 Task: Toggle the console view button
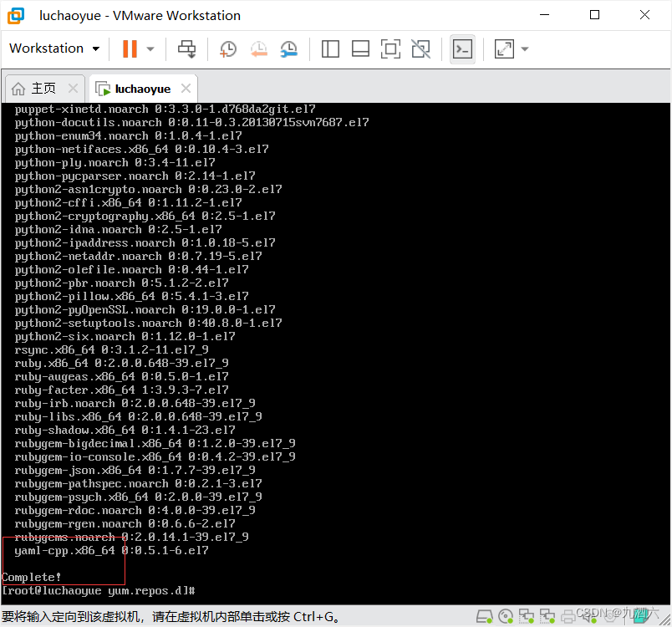462,48
